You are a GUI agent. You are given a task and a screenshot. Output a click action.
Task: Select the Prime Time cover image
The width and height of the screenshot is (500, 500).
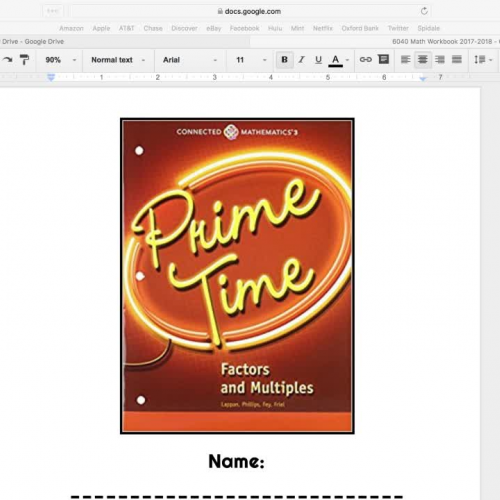[x=237, y=276]
